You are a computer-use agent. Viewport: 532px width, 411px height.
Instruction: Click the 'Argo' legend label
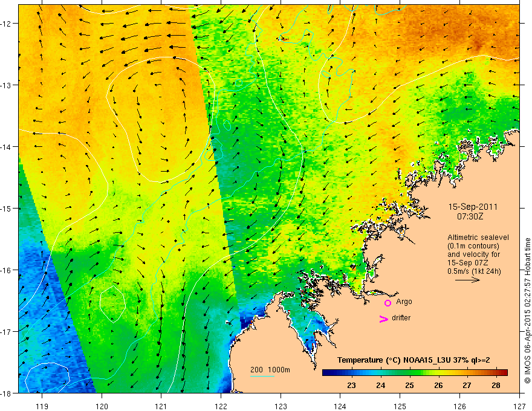(x=404, y=302)
